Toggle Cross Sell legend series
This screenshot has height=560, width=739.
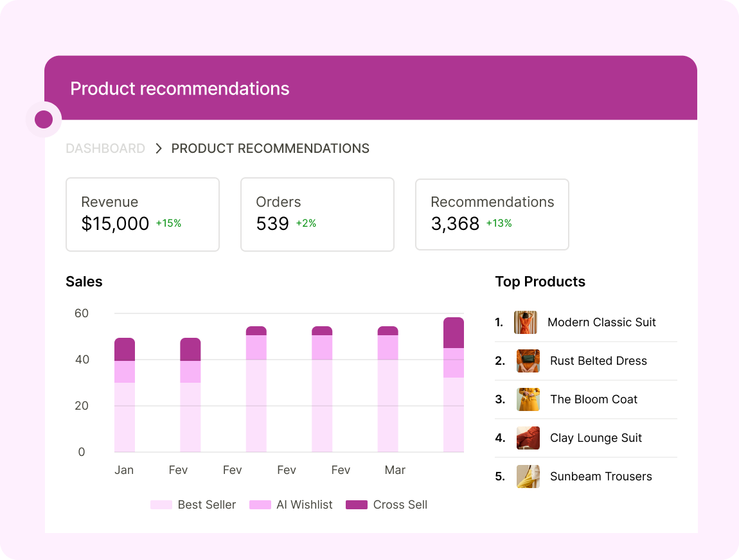tap(386, 505)
